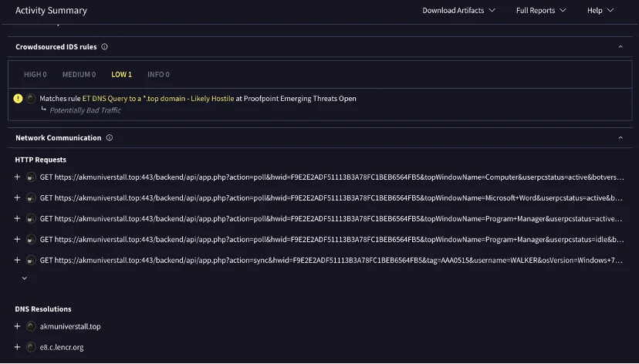Open the Full Reports dropdown
Image resolution: width=639 pixels, height=364 pixels.
click(541, 11)
